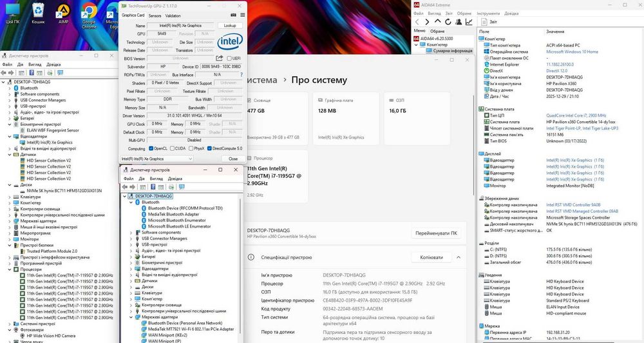644x343 pixels.
Task: Expand Батареї node in front Device Manager
Action: tap(131, 257)
